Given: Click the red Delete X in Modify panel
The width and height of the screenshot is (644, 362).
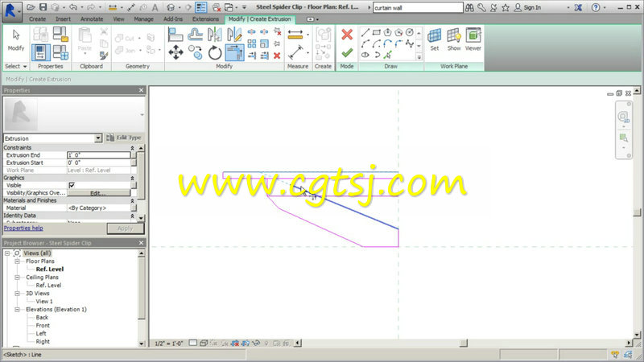Looking at the screenshot, I should point(277,56).
